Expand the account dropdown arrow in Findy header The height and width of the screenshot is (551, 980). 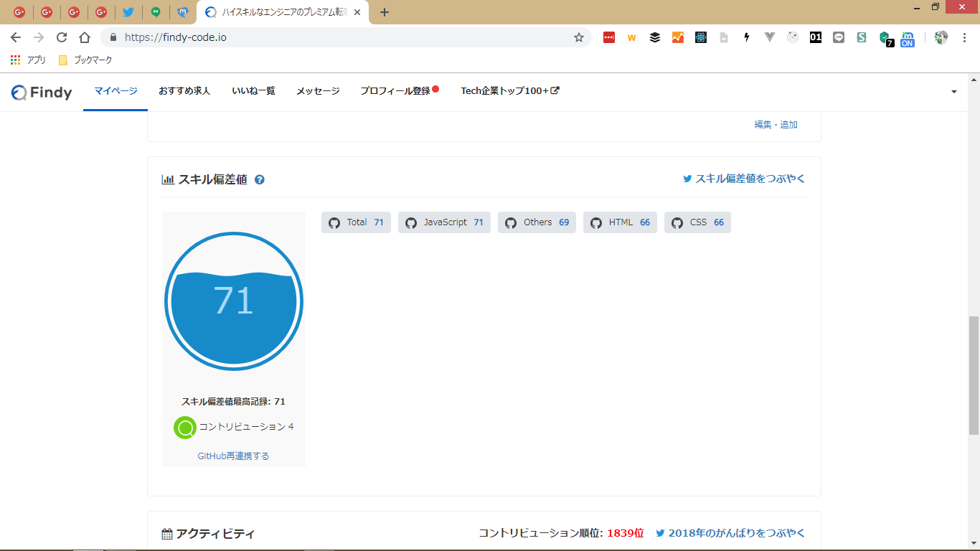[x=954, y=92]
